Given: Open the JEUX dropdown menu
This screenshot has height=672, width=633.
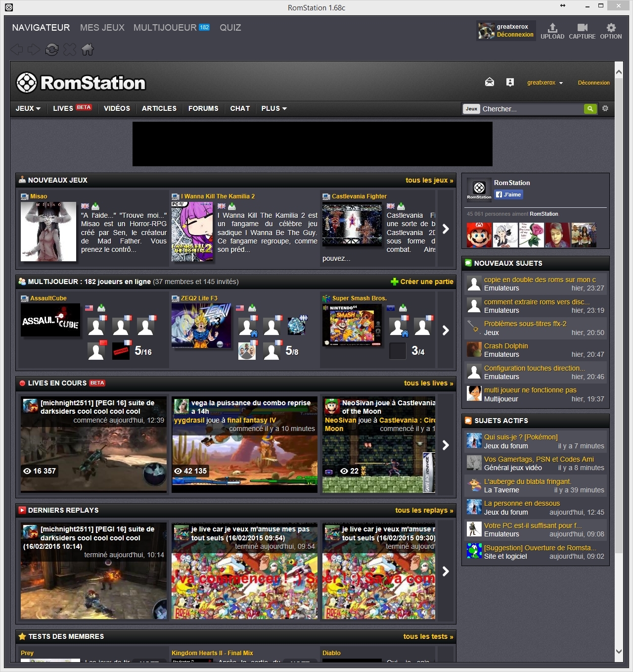Looking at the screenshot, I should (x=28, y=108).
